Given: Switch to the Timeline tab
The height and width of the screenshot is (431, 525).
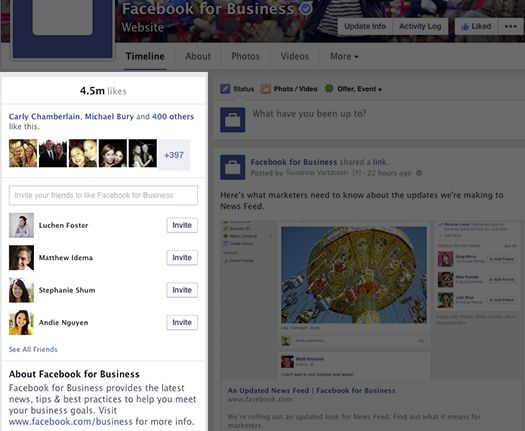Looking at the screenshot, I should (145, 56).
